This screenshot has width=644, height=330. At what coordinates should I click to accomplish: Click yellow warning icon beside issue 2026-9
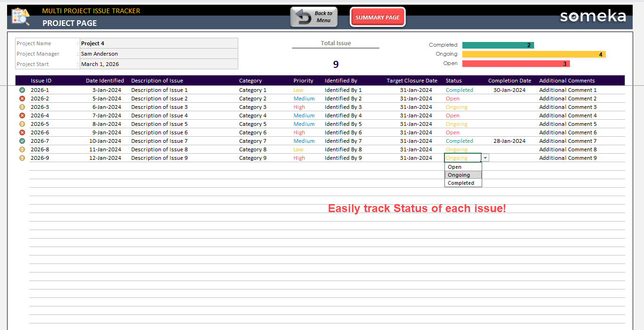point(22,158)
